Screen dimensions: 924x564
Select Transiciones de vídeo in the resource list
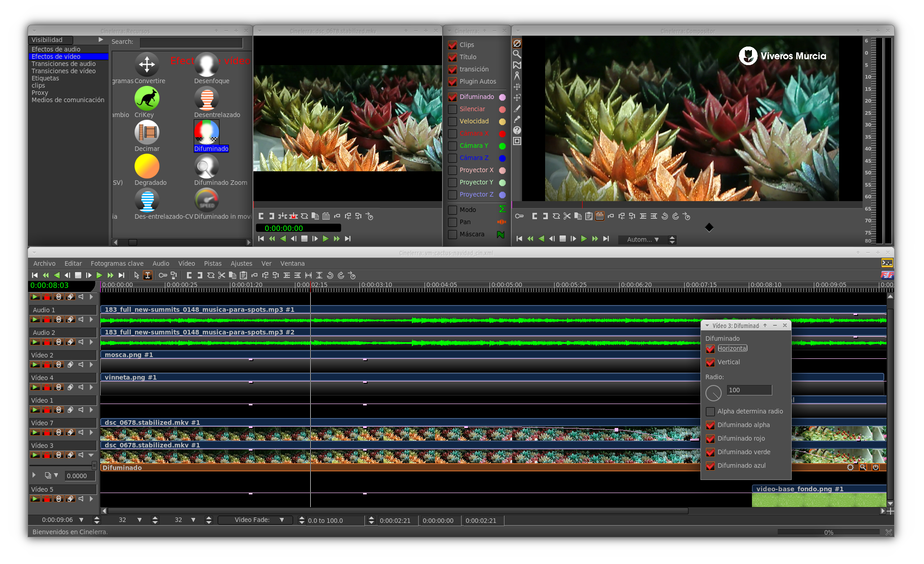tap(64, 71)
